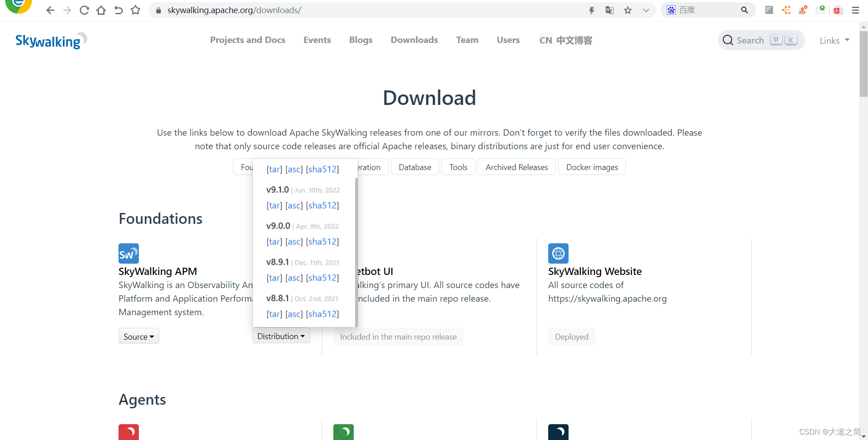Viewport: 868px width, 440px height.
Task: Download v8.8.1 tar file
Action: coord(274,314)
